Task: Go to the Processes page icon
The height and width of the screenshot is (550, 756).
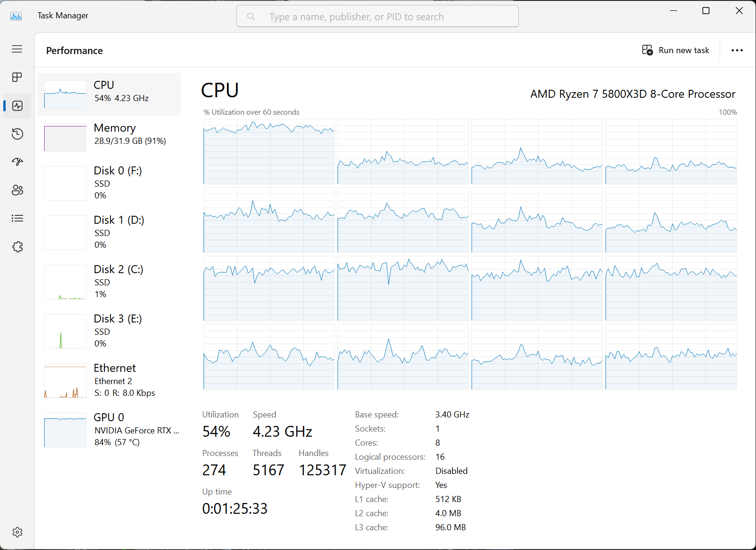Action: (x=17, y=77)
